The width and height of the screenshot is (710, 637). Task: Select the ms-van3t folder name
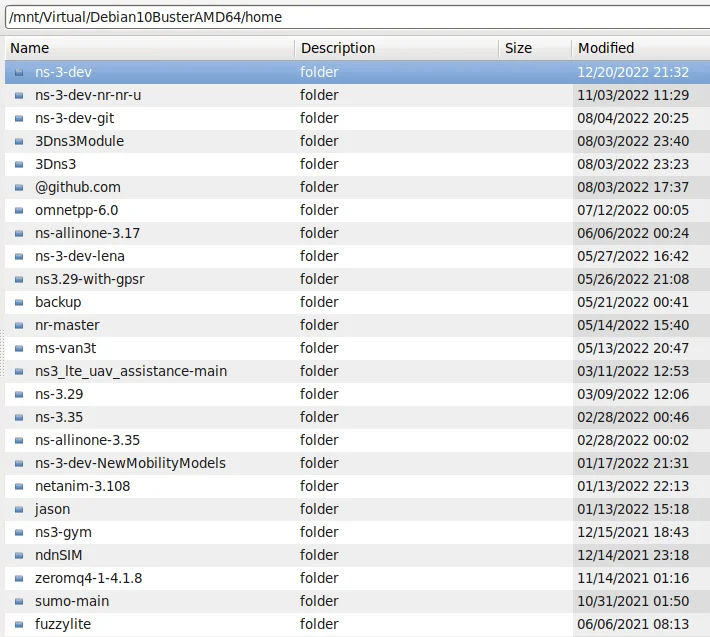click(x=66, y=348)
